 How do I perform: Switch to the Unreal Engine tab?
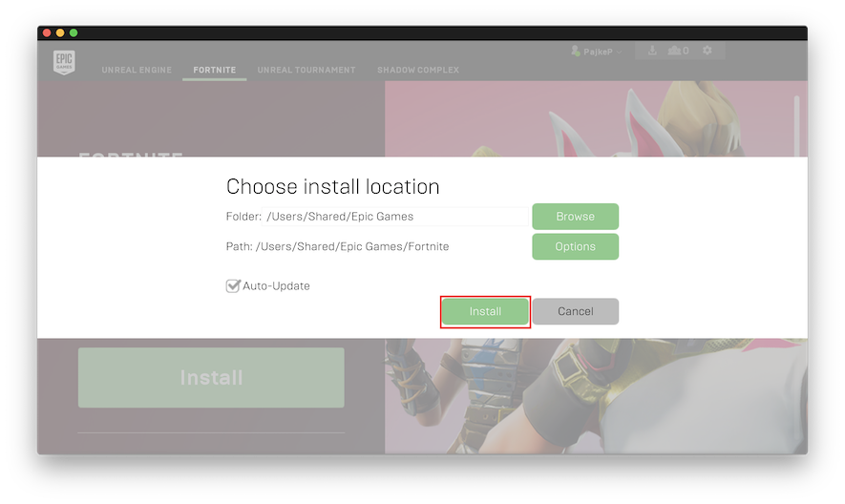point(137,70)
